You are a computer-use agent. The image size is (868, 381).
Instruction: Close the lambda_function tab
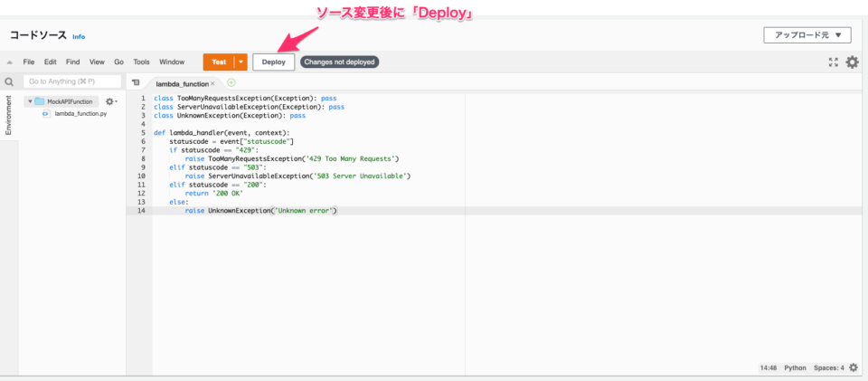click(x=212, y=83)
